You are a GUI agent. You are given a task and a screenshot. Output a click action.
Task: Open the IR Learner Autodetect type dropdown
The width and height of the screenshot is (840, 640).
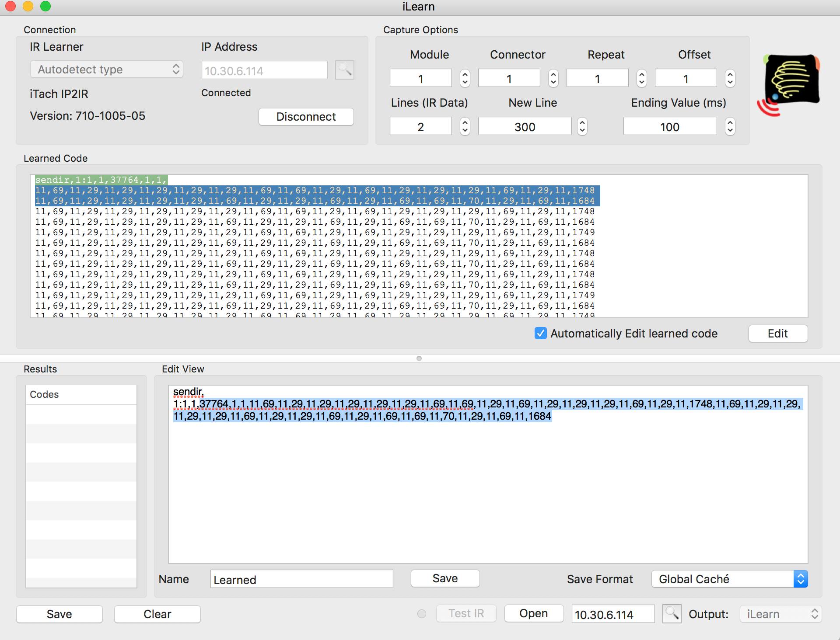click(x=106, y=70)
